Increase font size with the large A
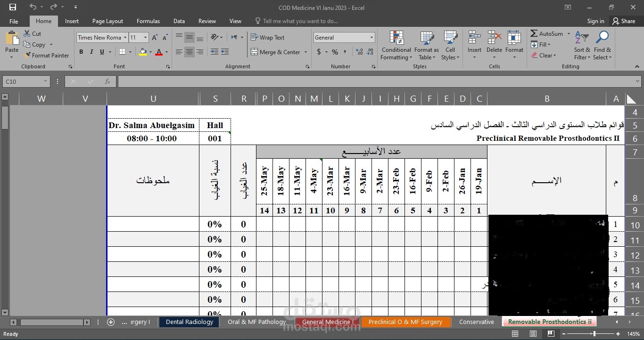 pos(155,38)
